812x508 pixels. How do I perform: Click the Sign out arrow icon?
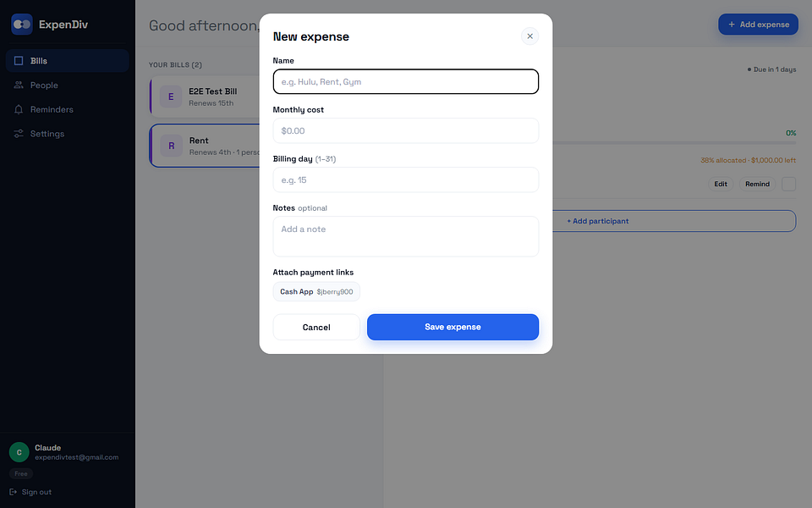[13, 492]
